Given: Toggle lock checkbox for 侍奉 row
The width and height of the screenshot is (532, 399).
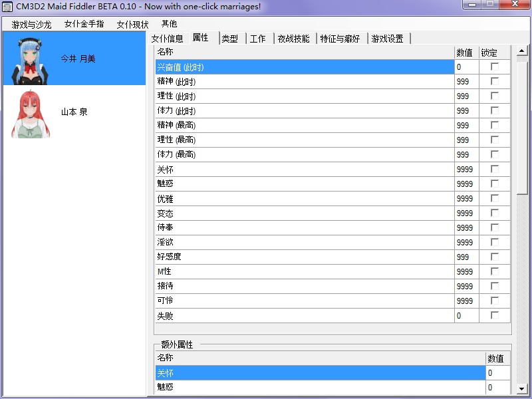Looking at the screenshot, I should [495, 227].
